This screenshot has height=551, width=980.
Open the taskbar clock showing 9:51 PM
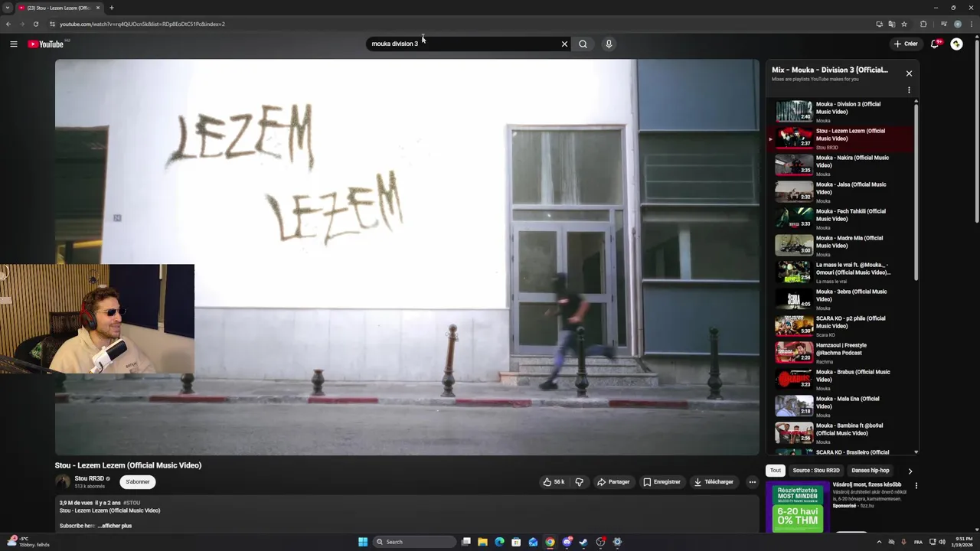964,542
